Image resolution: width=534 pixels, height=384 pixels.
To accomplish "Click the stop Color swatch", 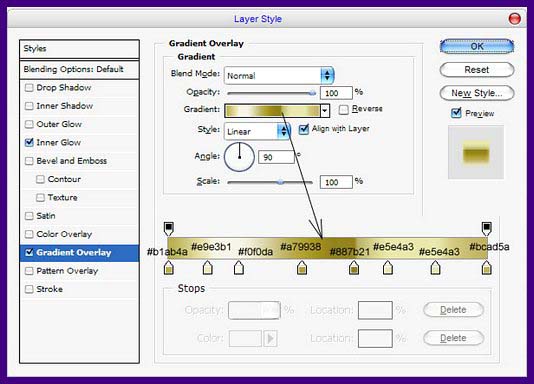I will 245,339.
